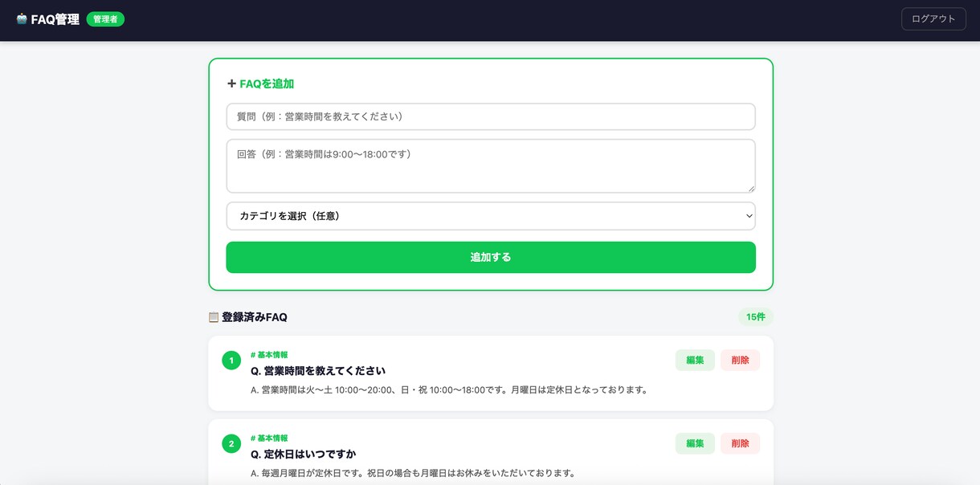Click the answer about 火〜土 10:00〜20:00
This screenshot has height=485, width=980.
click(x=449, y=390)
